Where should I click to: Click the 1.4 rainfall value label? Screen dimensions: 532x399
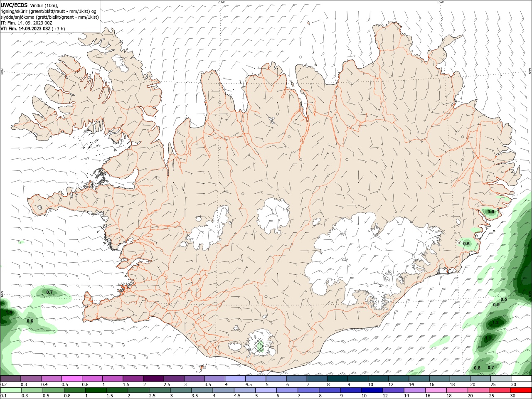click(x=9, y=312)
